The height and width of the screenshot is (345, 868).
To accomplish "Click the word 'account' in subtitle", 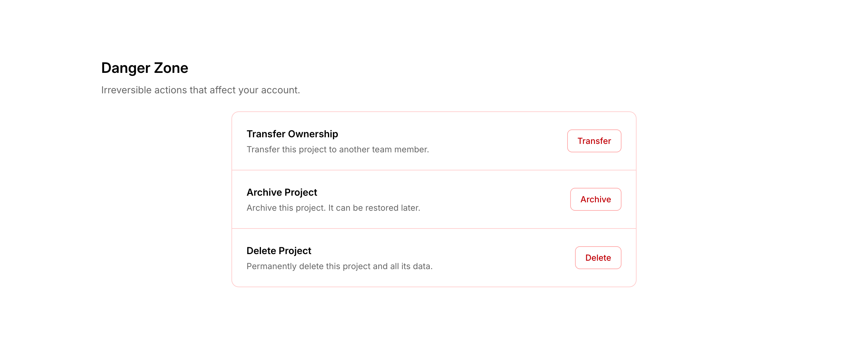I will [x=279, y=90].
